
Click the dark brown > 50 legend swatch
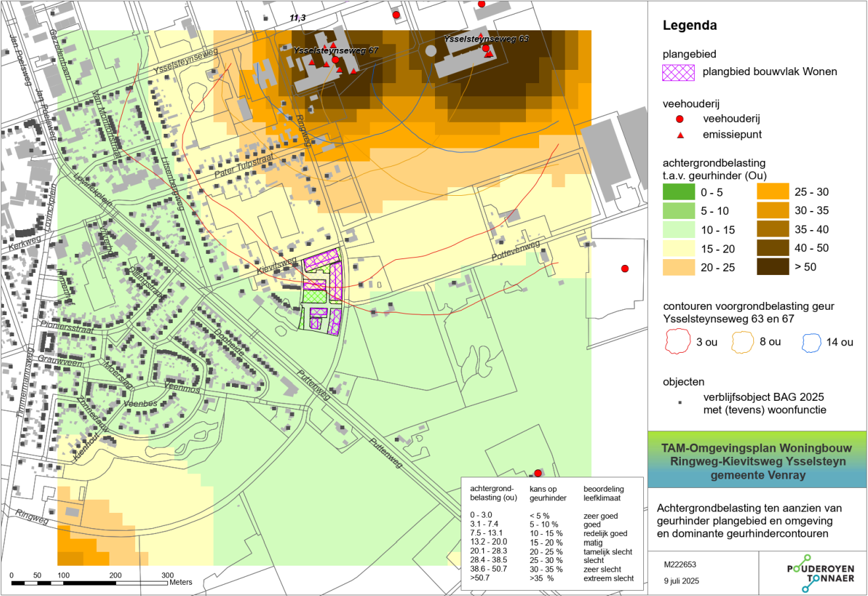(772, 267)
